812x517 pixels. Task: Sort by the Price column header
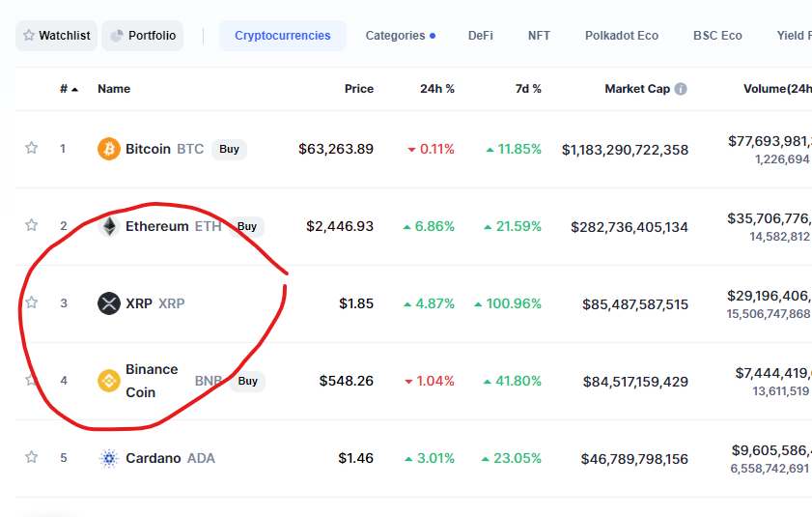pyautogui.click(x=359, y=89)
